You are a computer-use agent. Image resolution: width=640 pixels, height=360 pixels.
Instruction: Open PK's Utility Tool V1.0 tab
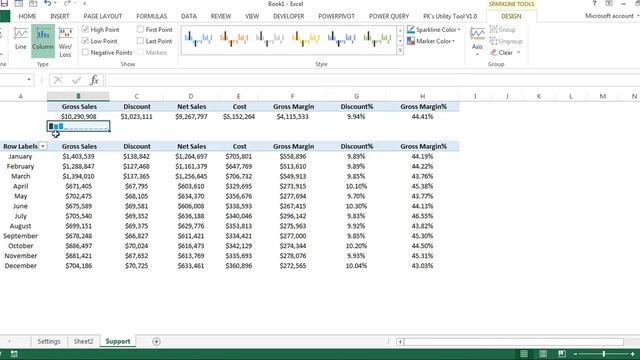click(x=450, y=16)
